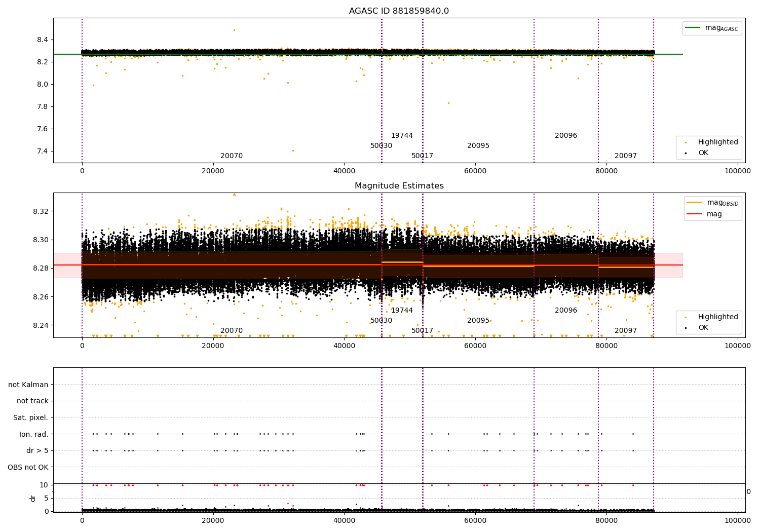
Task: Click y-axis tick 8.24 in Magnitude Estimates plot
Action: click(x=40, y=326)
